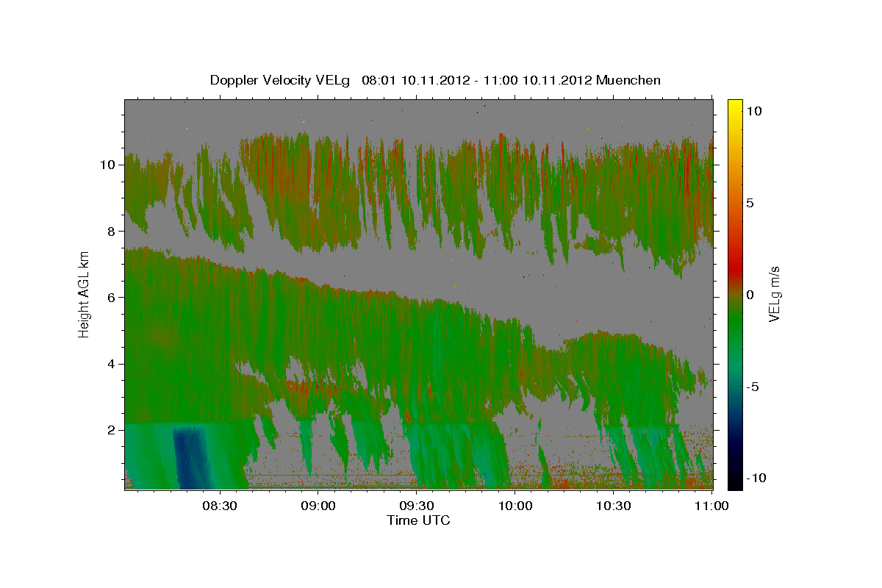The height and width of the screenshot is (588, 882).
Task: Click the colorbar value label 0
Action: (x=751, y=294)
